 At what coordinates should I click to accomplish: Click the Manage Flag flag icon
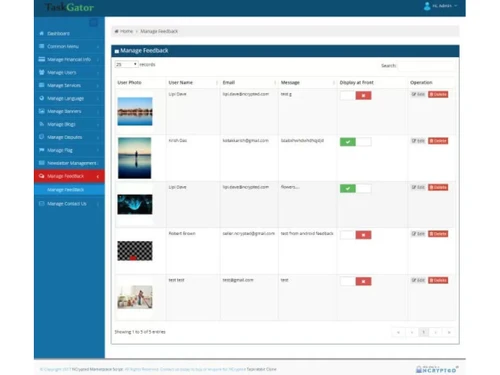[x=42, y=150]
